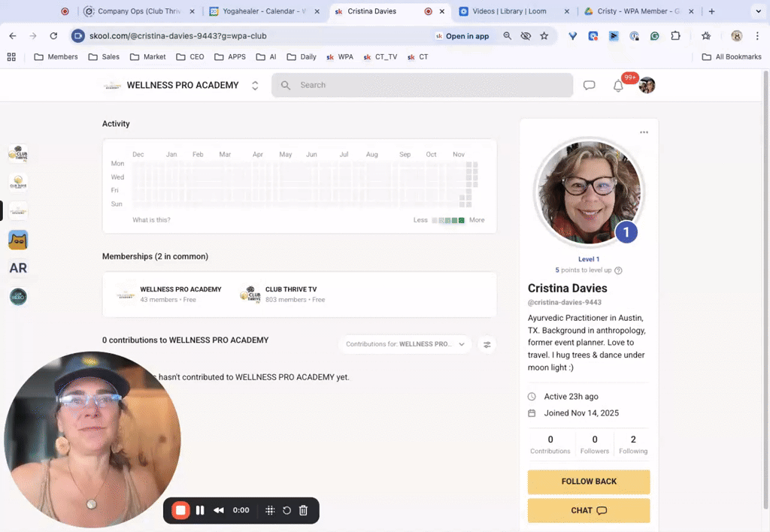Bookmark this page with the star icon
770x532 pixels.
coord(544,36)
